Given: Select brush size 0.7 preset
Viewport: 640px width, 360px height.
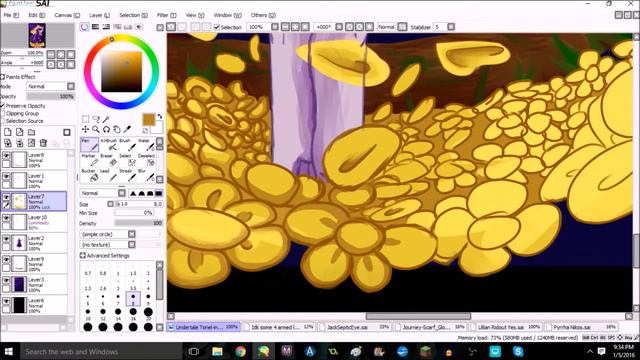Looking at the screenshot, I should coord(88,270).
